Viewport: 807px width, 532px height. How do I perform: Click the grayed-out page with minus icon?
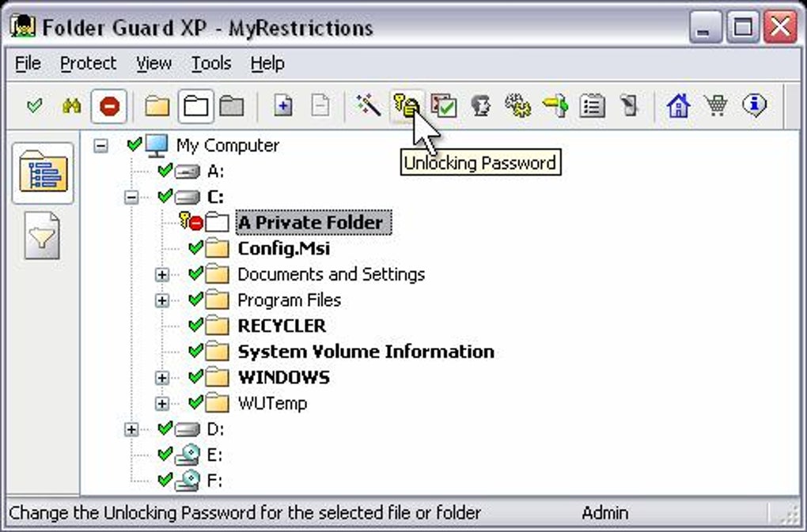(320, 107)
